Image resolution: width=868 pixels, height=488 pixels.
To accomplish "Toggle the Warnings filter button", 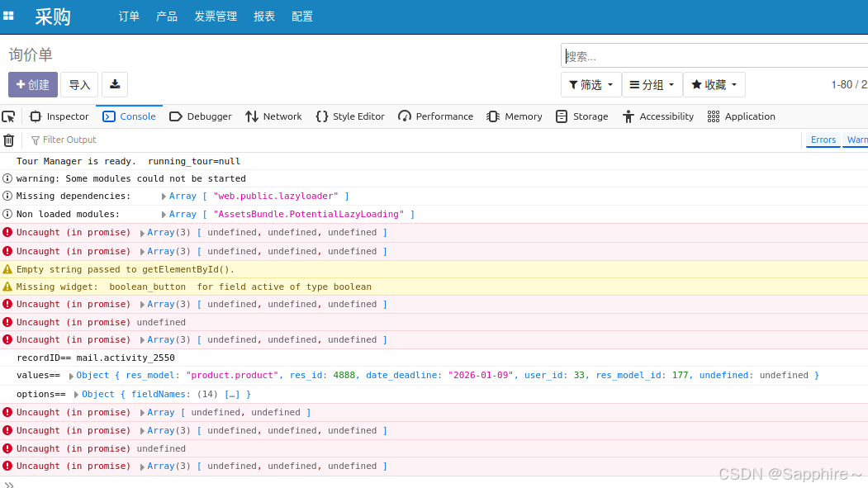I will [x=856, y=140].
